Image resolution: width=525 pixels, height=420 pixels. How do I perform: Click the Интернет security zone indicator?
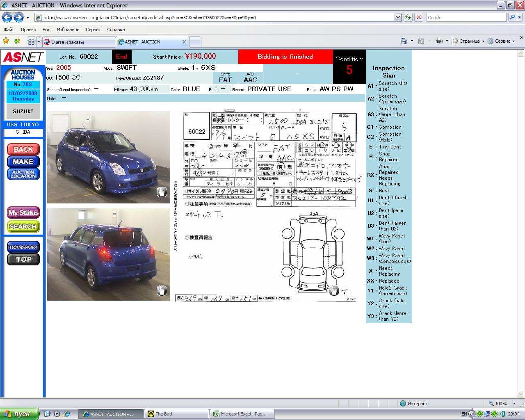pos(414,403)
